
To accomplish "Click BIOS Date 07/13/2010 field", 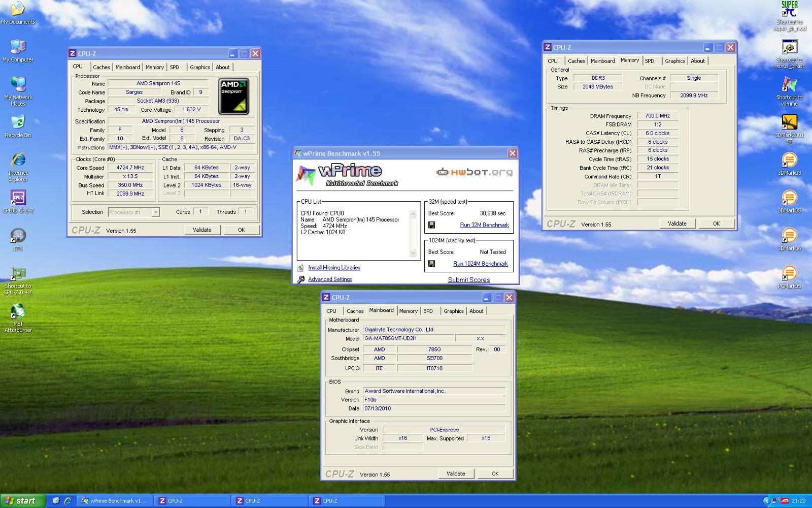I will 434,408.
